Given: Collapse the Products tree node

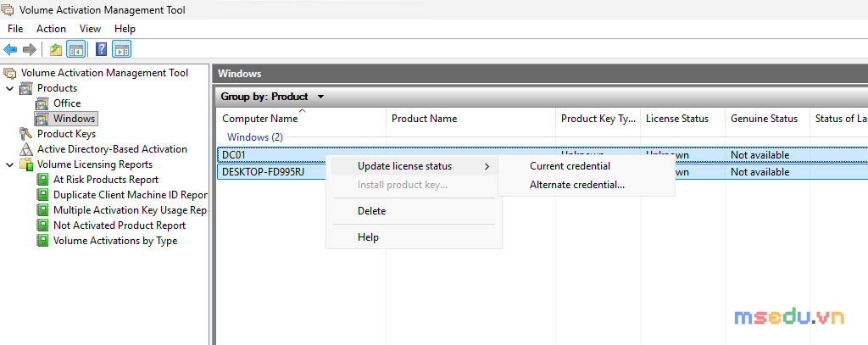Looking at the screenshot, I should point(9,88).
